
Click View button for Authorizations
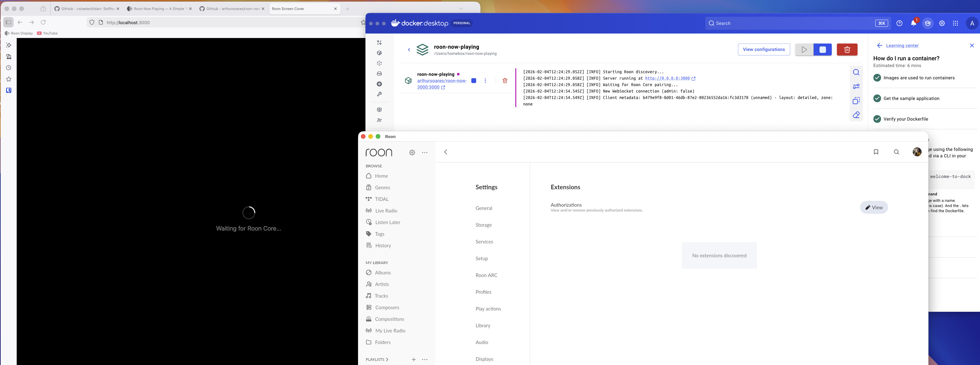point(874,207)
